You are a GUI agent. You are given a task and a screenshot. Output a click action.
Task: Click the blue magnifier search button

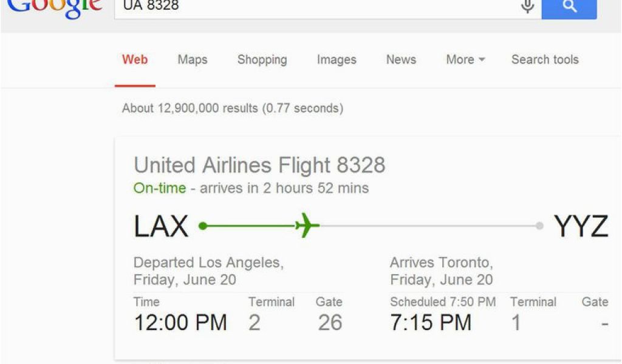569,8
